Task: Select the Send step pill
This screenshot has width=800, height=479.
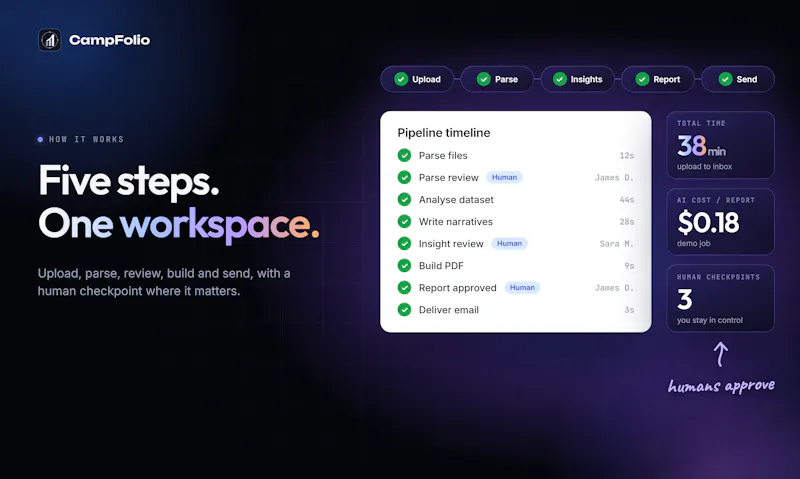Action: 738,79
